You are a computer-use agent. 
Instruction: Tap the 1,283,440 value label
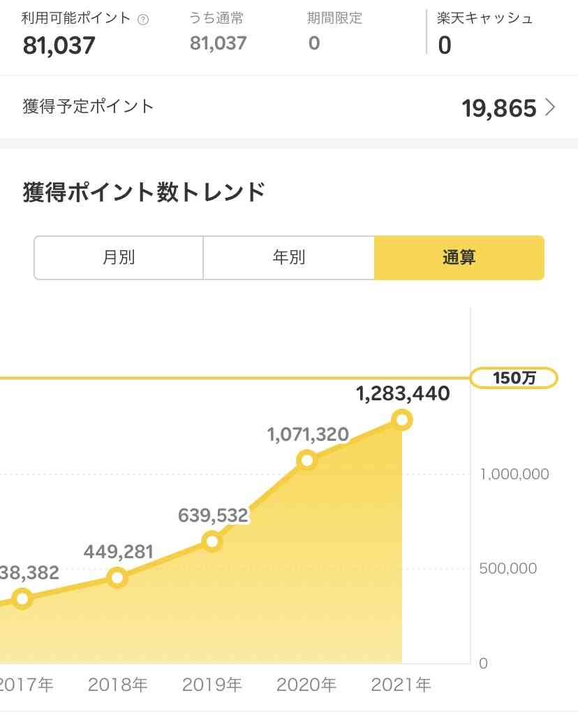(x=403, y=394)
